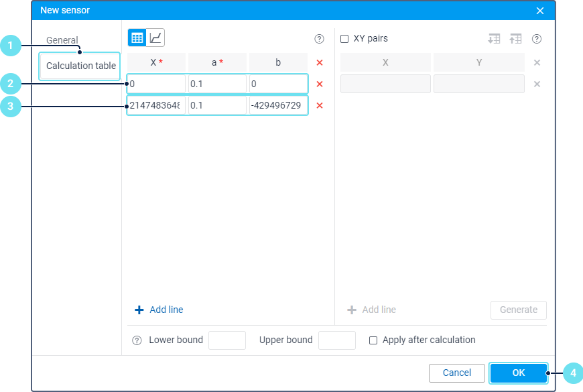Image resolution: width=583 pixels, height=392 pixels.
Task: Click the Y header in XY pairs
Action: pos(479,62)
